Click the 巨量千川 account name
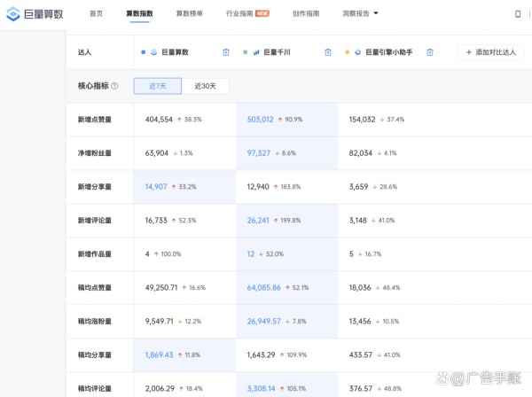The width and height of the screenshot is (532, 397). click(277, 52)
